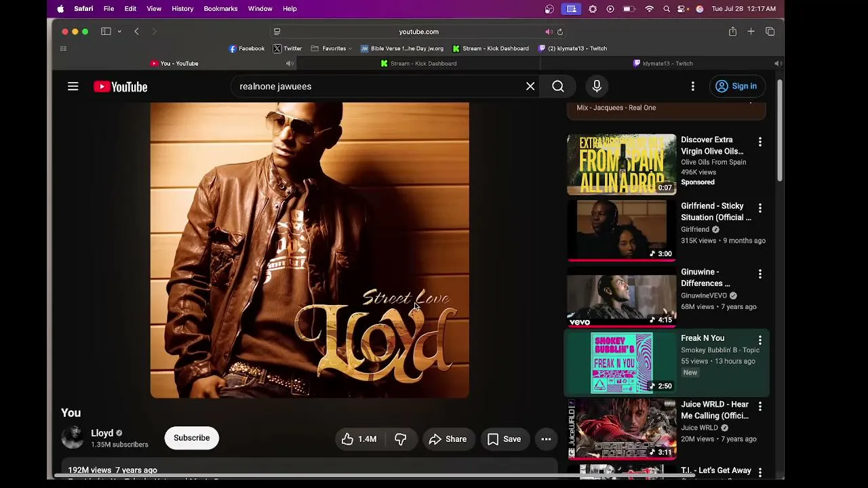868x488 pixels.
Task: Open options for T.I. - Let's Get Away
Action: point(760,472)
